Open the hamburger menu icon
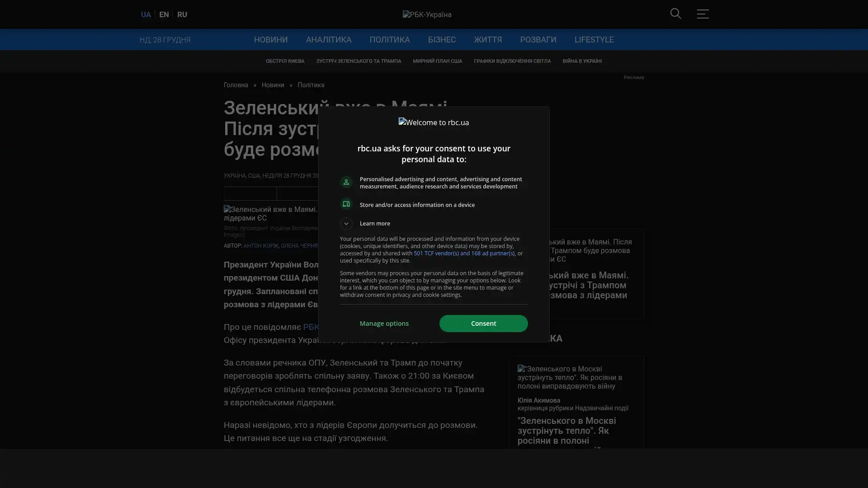This screenshot has width=868, height=488. click(x=703, y=14)
